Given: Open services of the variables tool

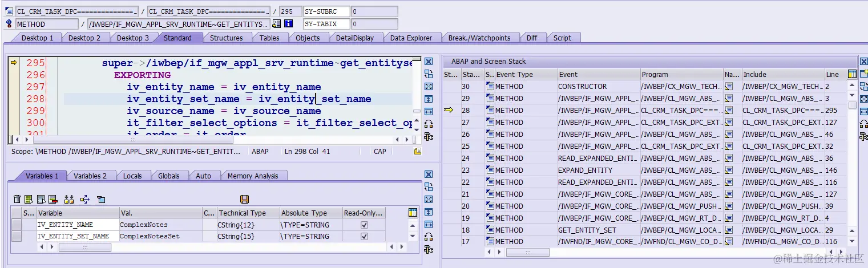Looking at the screenshot, I should click(x=429, y=249).
